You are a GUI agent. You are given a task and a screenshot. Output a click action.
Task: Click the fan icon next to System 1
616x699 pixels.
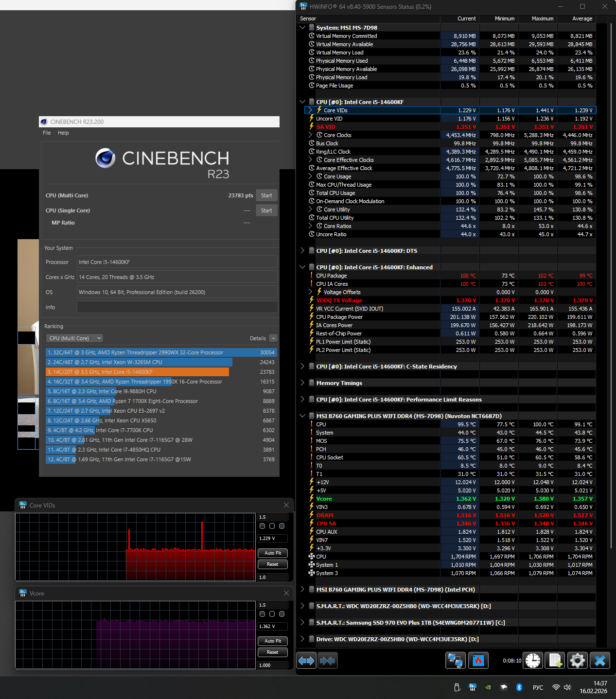pyautogui.click(x=312, y=565)
